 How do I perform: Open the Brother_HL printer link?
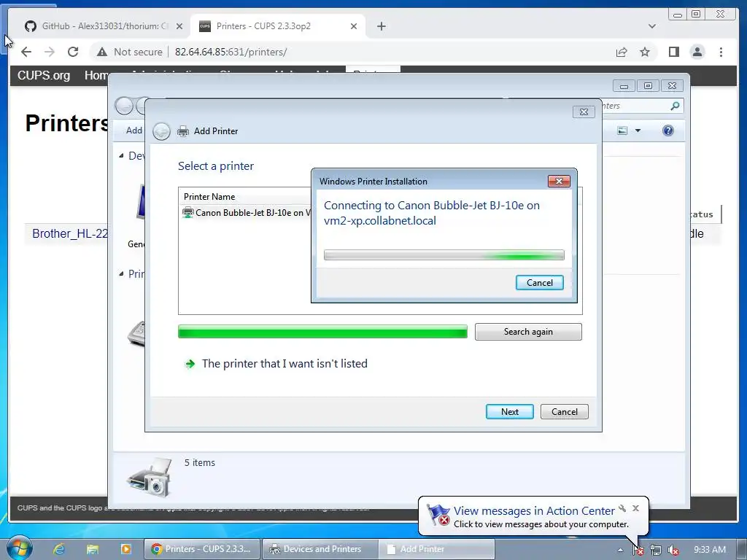[70, 233]
